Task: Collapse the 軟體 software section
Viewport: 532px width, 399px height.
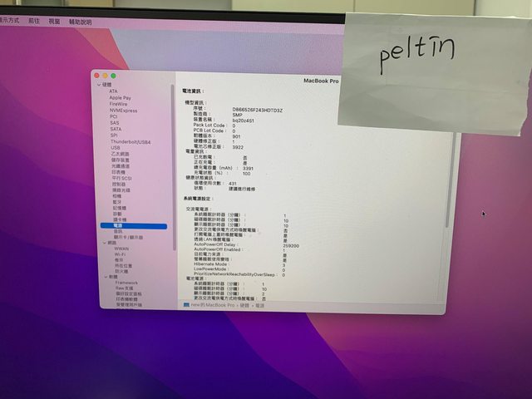Action: point(106,277)
